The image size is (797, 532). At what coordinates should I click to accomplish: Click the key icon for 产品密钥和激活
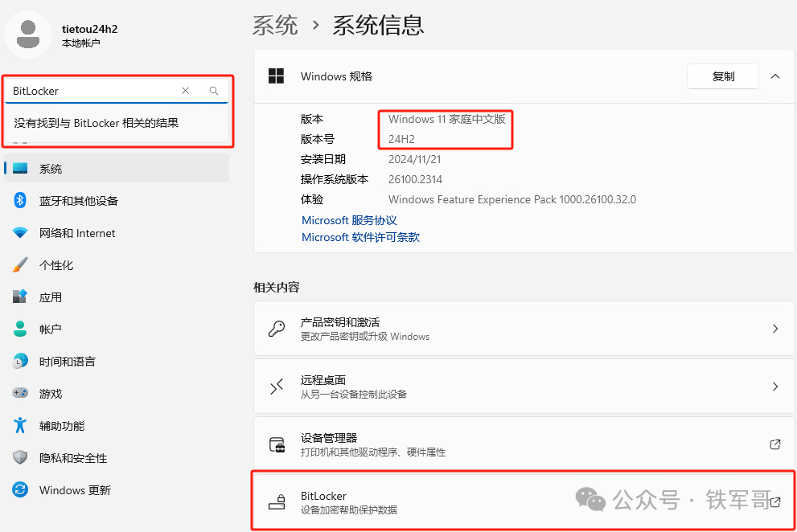[277, 329]
